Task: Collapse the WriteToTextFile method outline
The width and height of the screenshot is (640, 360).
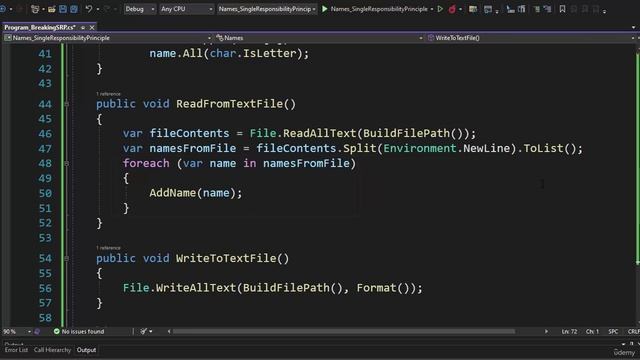Action: click(67, 258)
